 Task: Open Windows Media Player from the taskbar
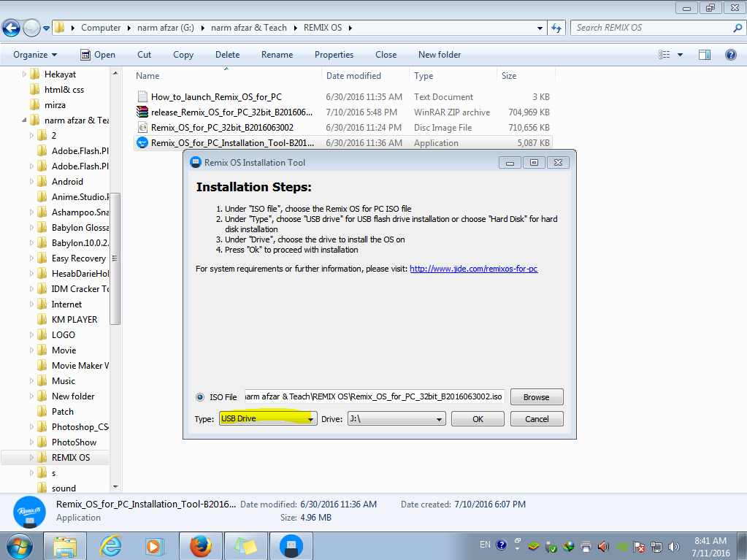(156, 545)
